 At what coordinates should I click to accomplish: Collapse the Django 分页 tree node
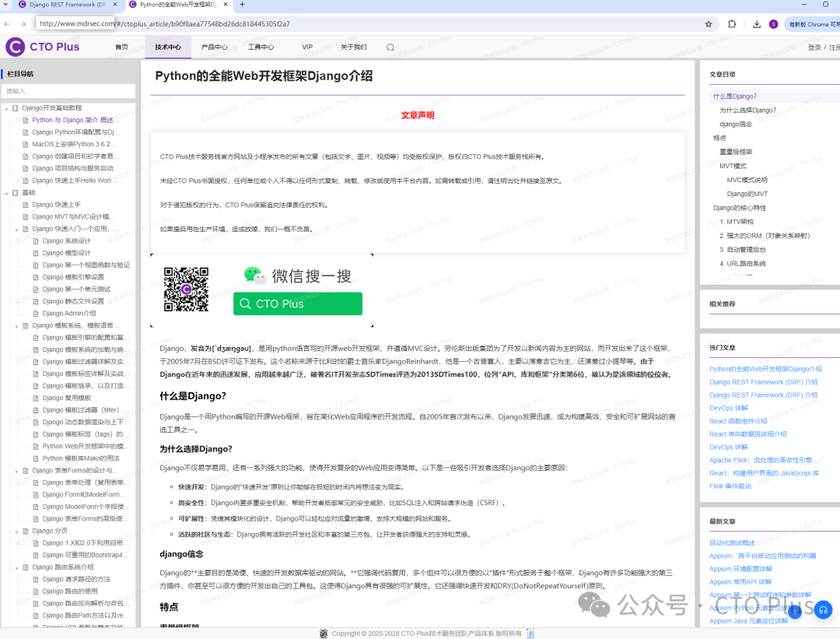[x=16, y=532]
